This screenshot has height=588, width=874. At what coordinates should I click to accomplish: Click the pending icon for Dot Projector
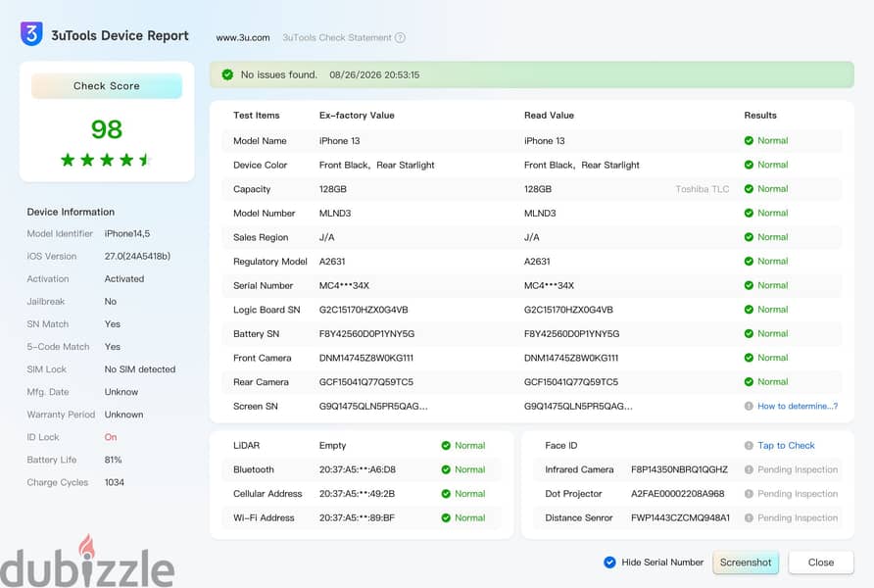coord(749,493)
